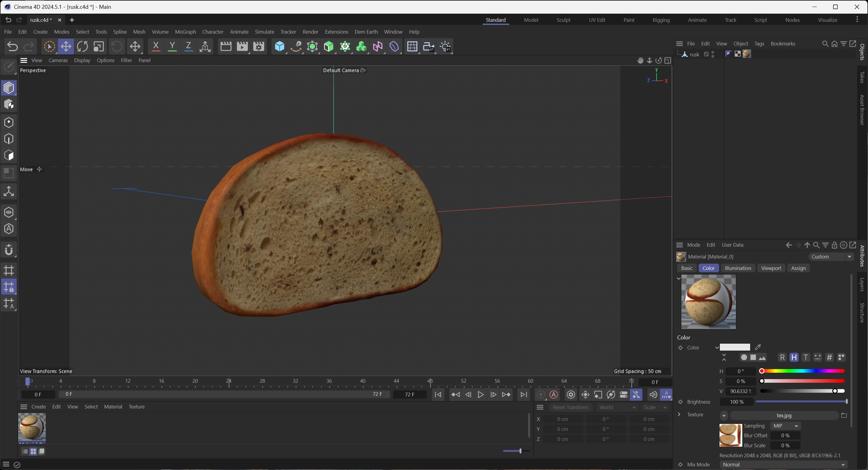Add a Cube primitive object

click(279, 46)
